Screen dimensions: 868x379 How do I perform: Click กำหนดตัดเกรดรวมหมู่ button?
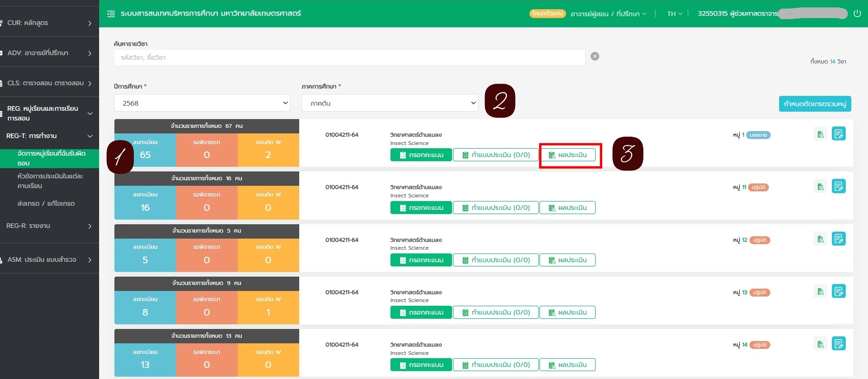(815, 104)
